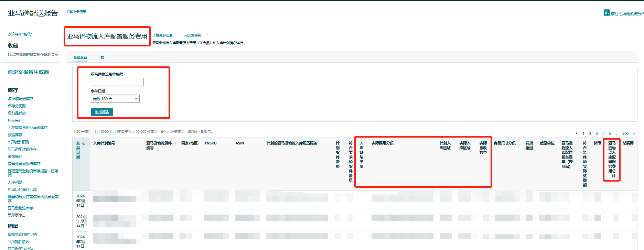The width and height of the screenshot is (644, 250).
Task: Click the analytics chart icon at top right
Action: pyautogui.click(x=607, y=13)
